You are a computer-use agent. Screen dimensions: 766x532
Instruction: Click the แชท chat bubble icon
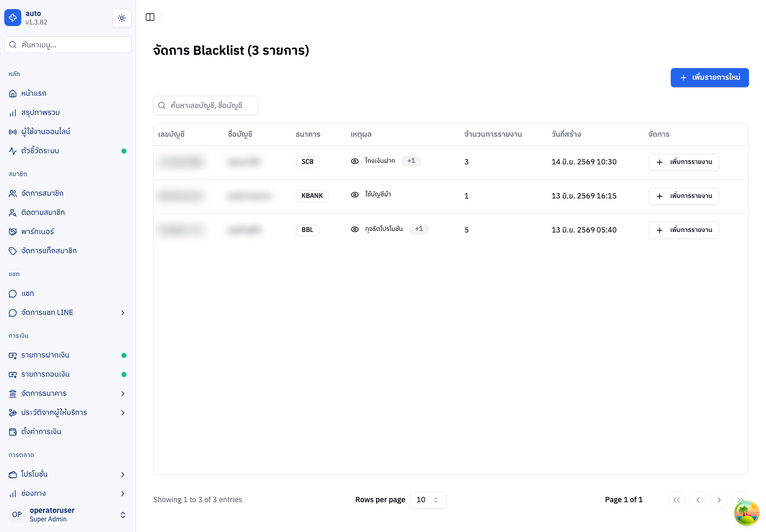click(13, 293)
